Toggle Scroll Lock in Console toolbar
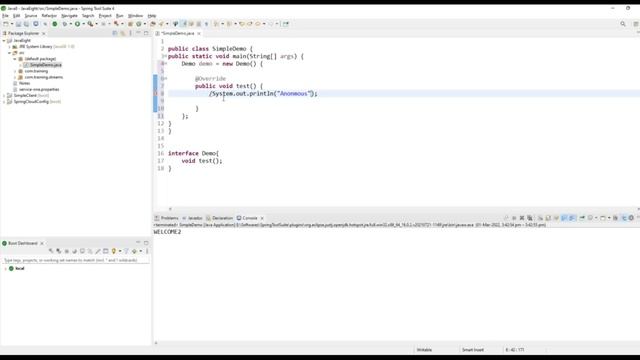 click(x=548, y=218)
